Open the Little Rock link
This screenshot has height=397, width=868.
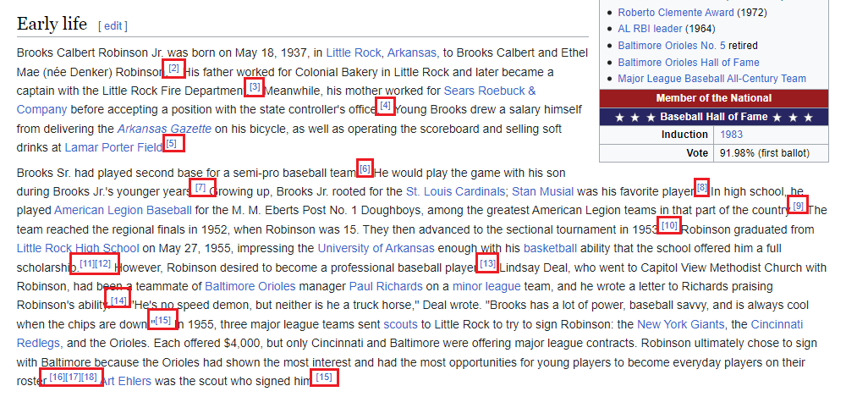(x=353, y=53)
